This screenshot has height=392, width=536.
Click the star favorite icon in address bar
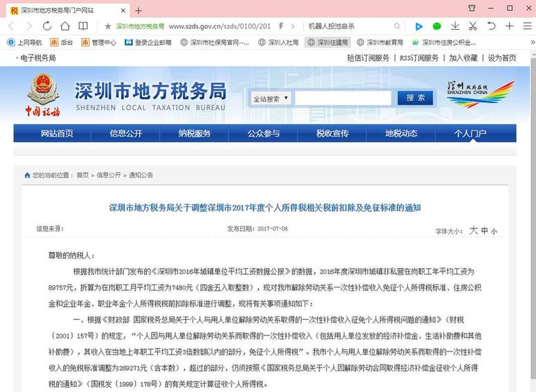[108, 26]
